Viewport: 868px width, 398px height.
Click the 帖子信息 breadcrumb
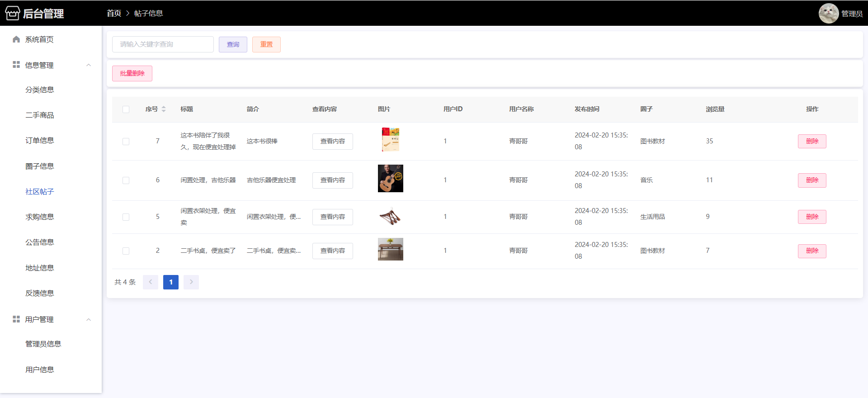[x=149, y=14]
